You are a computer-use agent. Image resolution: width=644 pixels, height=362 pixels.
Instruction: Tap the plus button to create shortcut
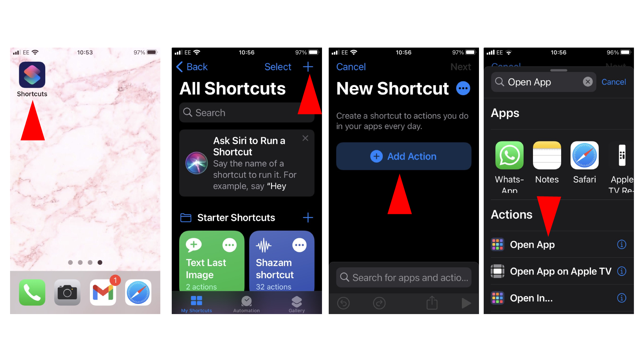point(308,67)
